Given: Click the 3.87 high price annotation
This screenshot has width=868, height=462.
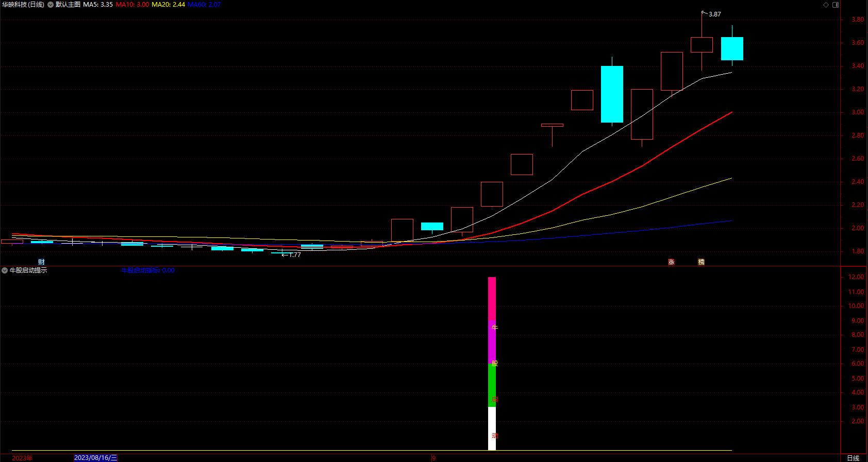Looking at the screenshot, I should (715, 14).
